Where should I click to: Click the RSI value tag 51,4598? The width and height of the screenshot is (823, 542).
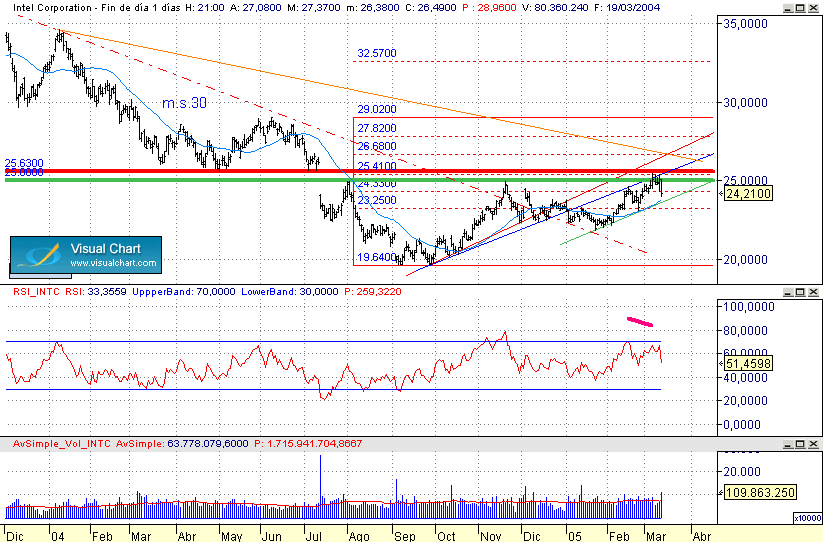(x=749, y=363)
